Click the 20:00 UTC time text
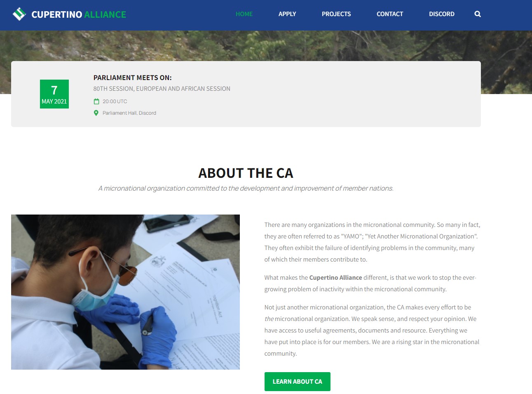The height and width of the screenshot is (394, 532). coord(115,101)
